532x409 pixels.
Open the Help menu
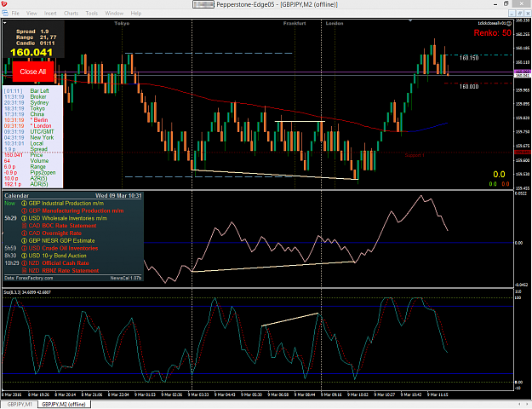point(136,14)
